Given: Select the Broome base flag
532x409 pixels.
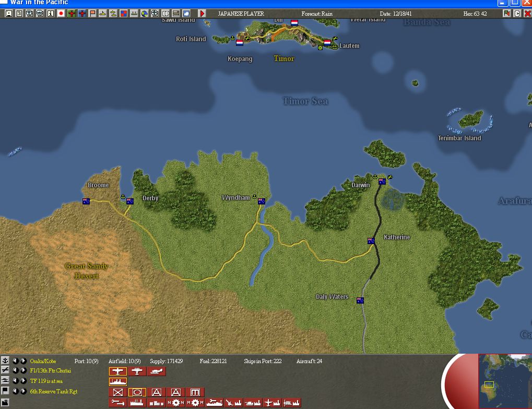Looking at the screenshot, I should point(86,201).
